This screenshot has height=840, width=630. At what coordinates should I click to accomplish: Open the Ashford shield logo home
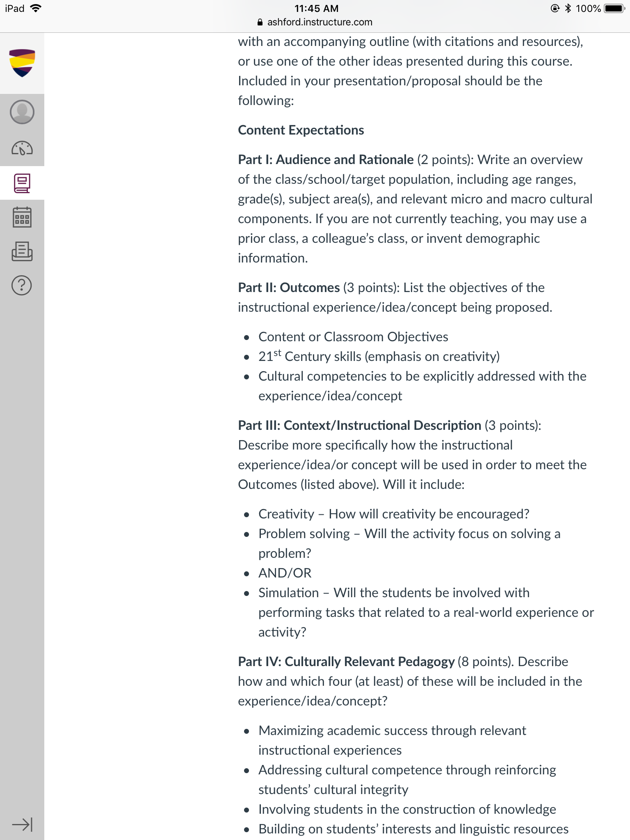[22, 63]
